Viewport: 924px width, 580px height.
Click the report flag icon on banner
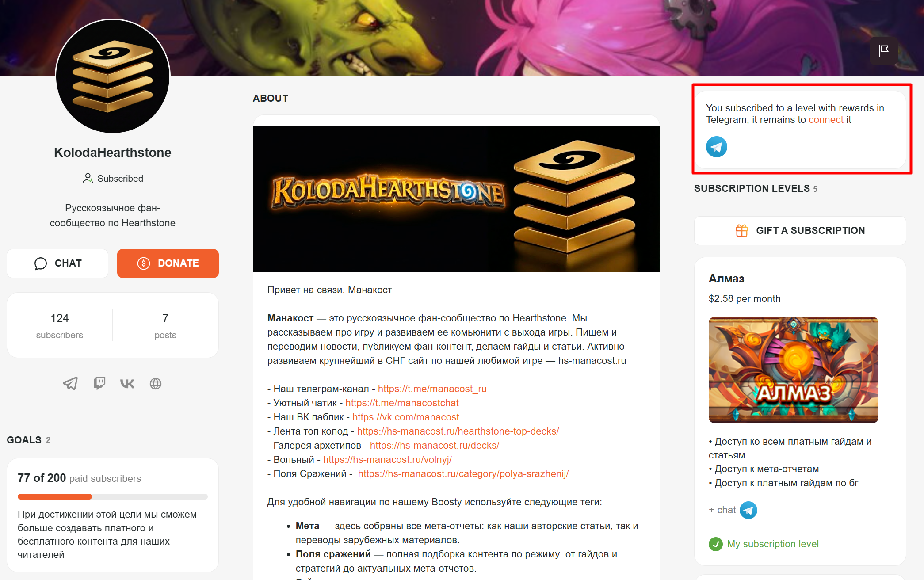point(884,51)
